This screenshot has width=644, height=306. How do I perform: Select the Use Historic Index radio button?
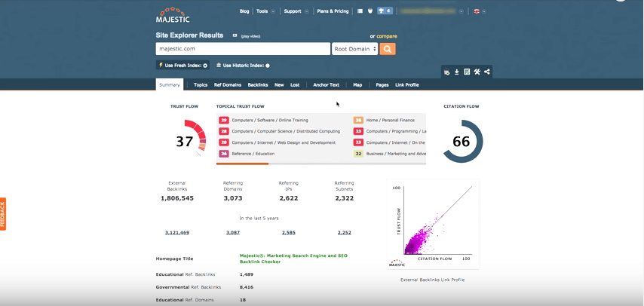(x=268, y=66)
